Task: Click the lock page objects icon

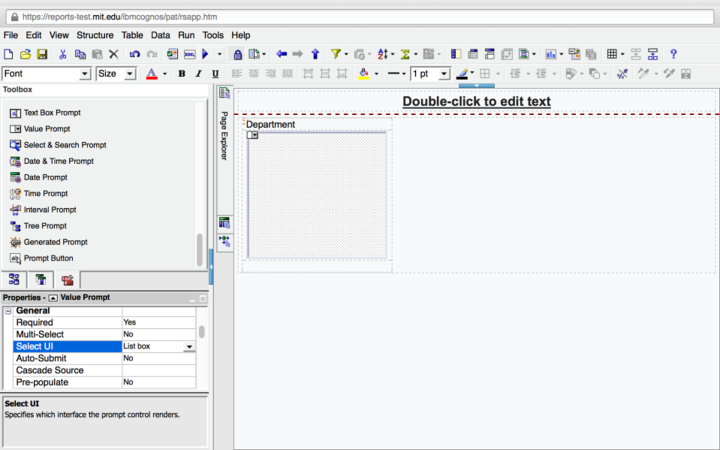Action: click(x=238, y=54)
